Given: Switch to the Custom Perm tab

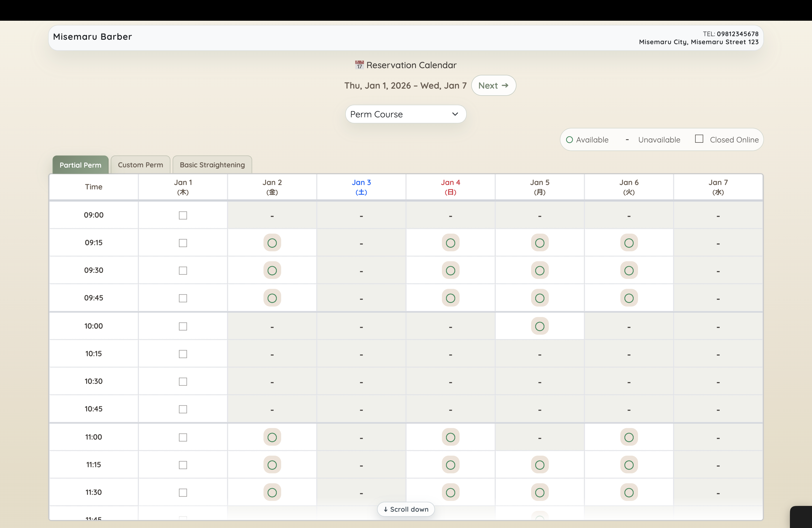Looking at the screenshot, I should [140, 165].
